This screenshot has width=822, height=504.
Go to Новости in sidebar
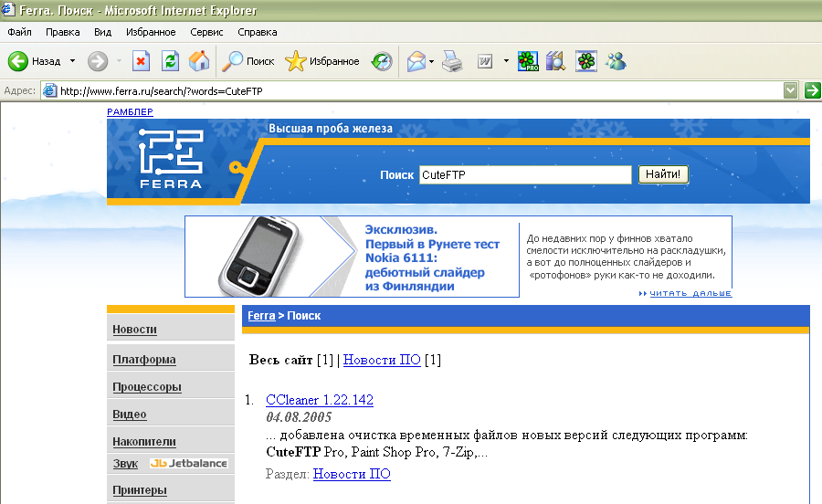point(135,330)
